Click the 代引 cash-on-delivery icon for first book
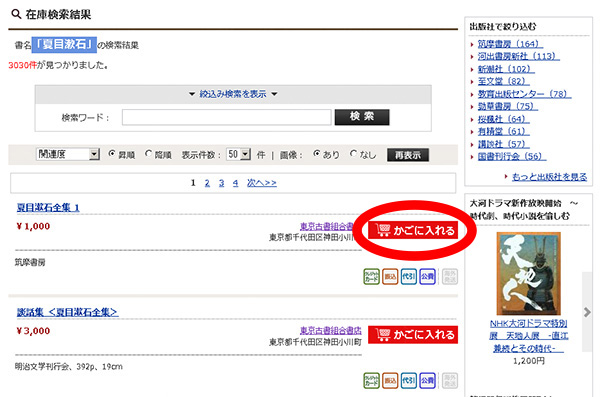This screenshot has width=600, height=397. [409, 276]
